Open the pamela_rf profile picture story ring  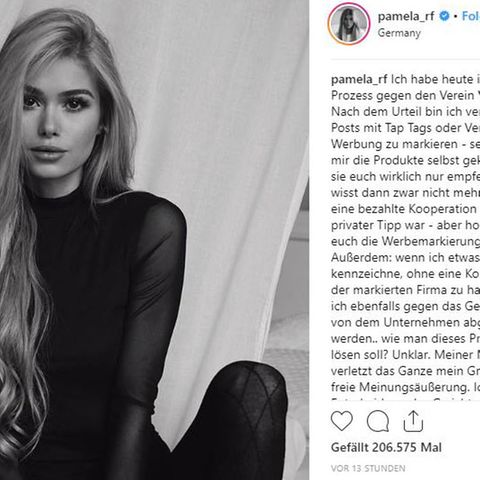(x=349, y=24)
